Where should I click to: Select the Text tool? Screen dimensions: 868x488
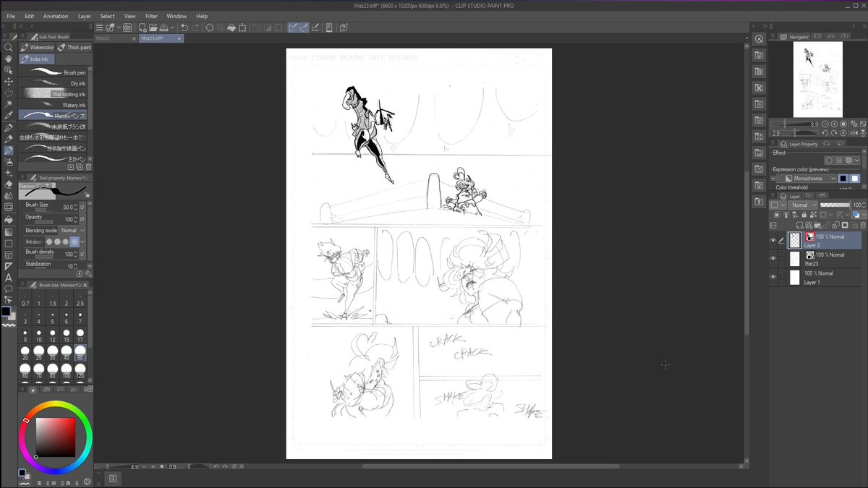pyautogui.click(x=9, y=277)
